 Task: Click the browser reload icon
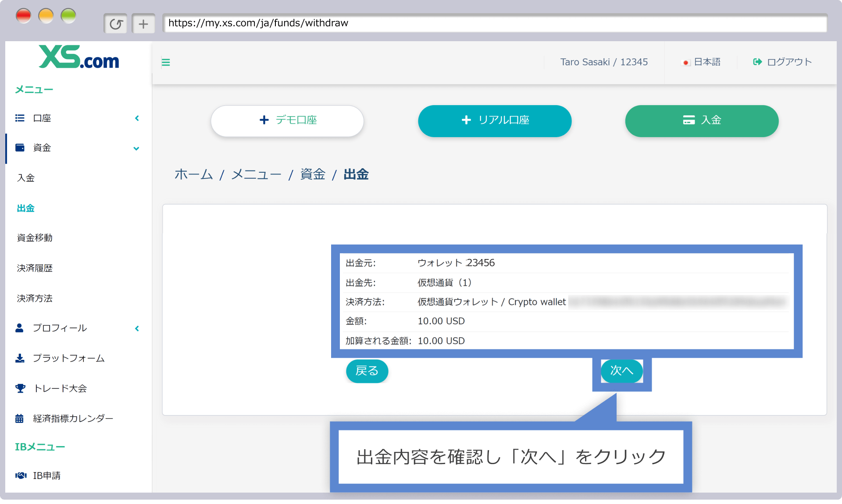pyautogui.click(x=116, y=24)
